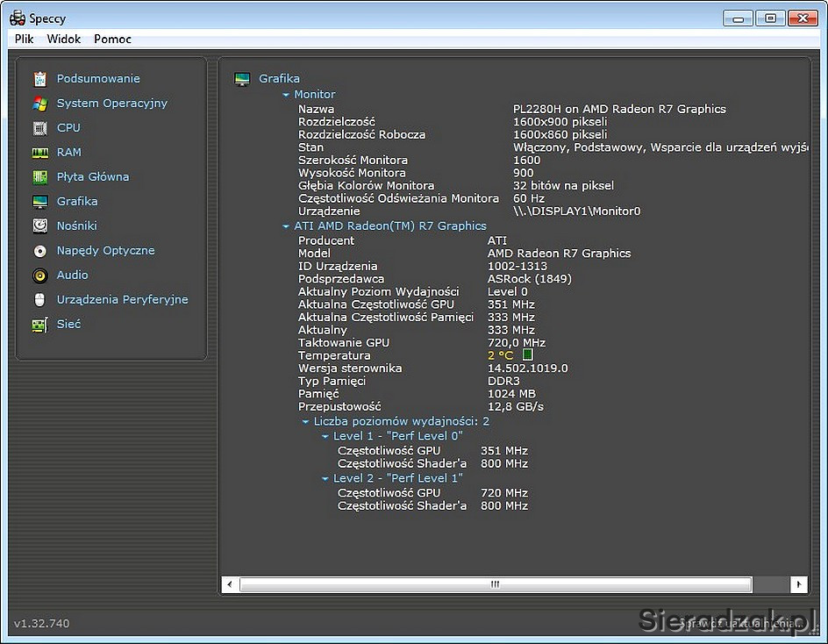The image size is (828, 644).
Task: Collapse the ATI AMD Radeon(TM) R7 Graphics section
Action: (286, 226)
